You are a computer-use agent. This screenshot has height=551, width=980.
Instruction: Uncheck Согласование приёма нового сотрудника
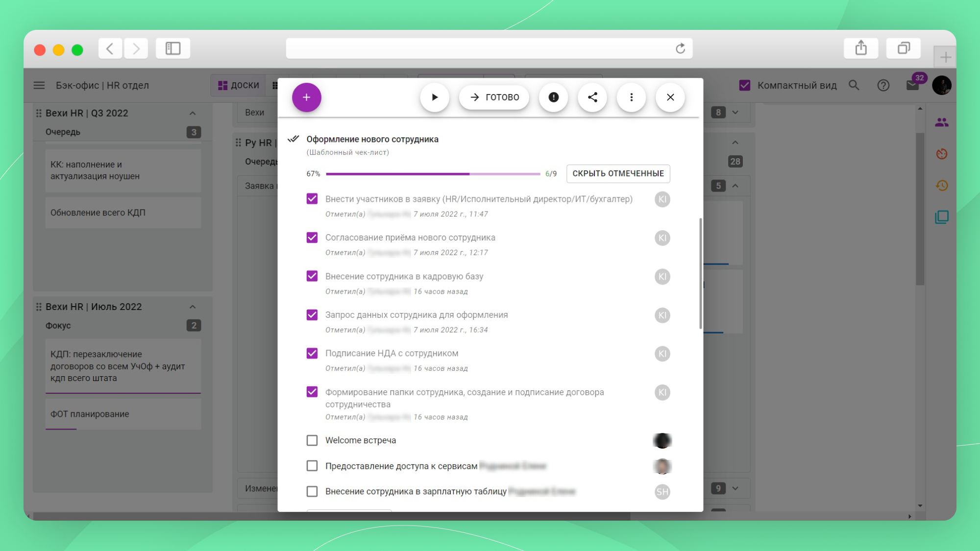pos(312,238)
